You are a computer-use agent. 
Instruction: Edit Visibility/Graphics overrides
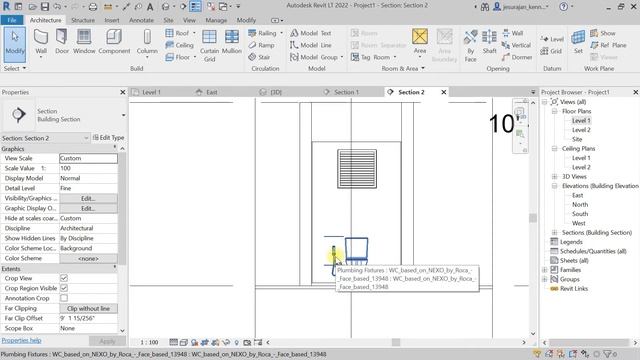pyautogui.click(x=88, y=198)
